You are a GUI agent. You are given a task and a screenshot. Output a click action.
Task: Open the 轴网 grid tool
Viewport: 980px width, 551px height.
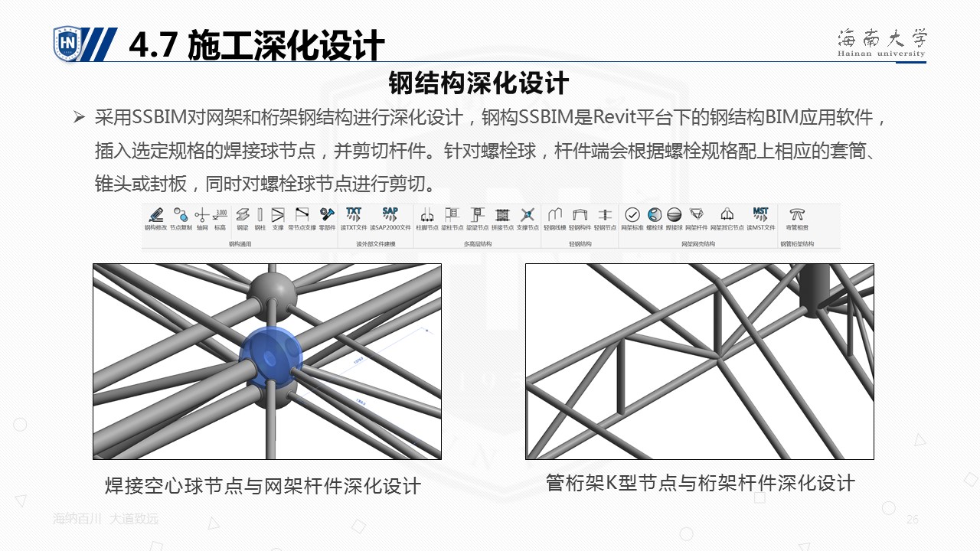(202, 219)
